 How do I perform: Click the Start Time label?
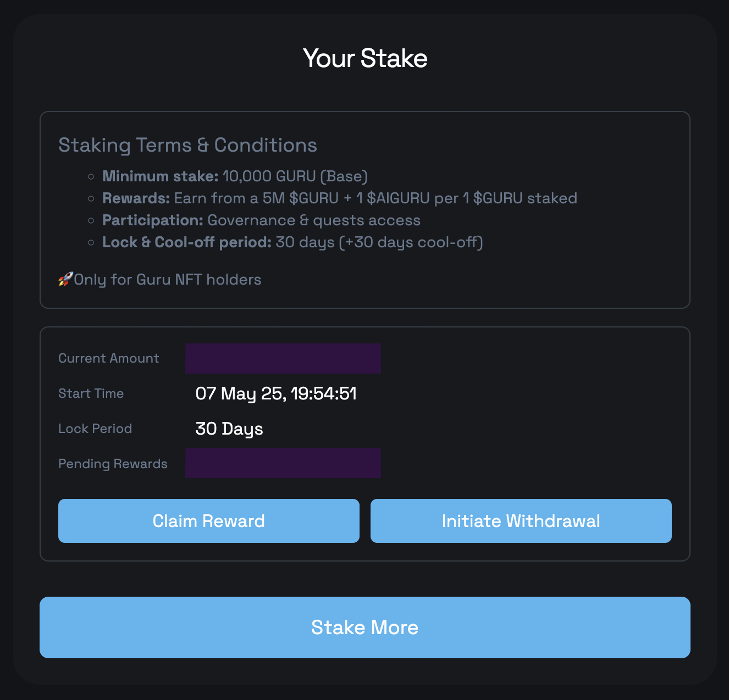[91, 393]
